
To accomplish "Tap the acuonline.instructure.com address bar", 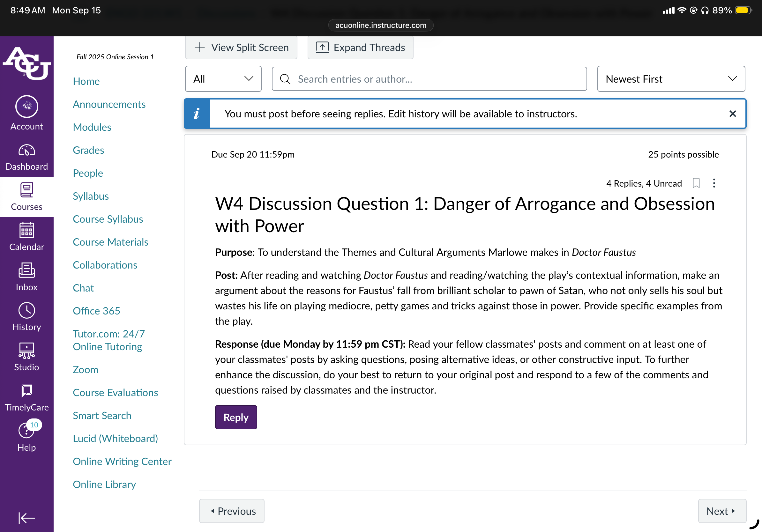I will [x=381, y=25].
